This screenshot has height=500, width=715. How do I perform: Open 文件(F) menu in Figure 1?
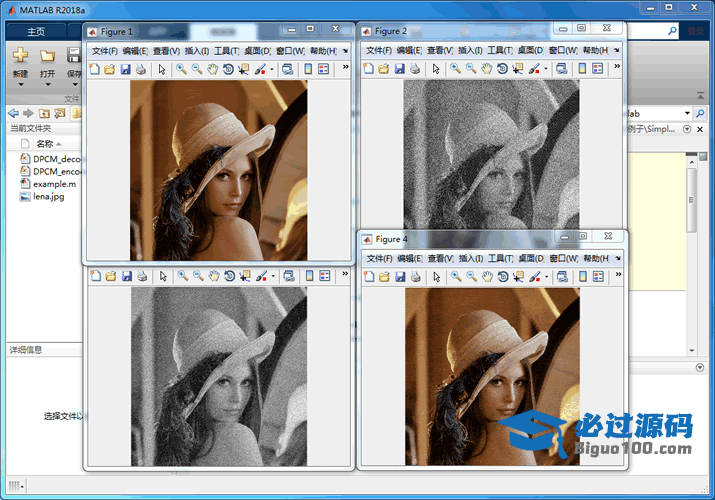(x=104, y=51)
